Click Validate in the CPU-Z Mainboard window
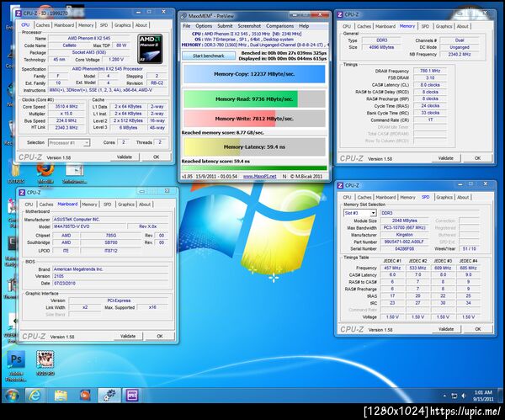The image size is (505, 420). click(128, 336)
